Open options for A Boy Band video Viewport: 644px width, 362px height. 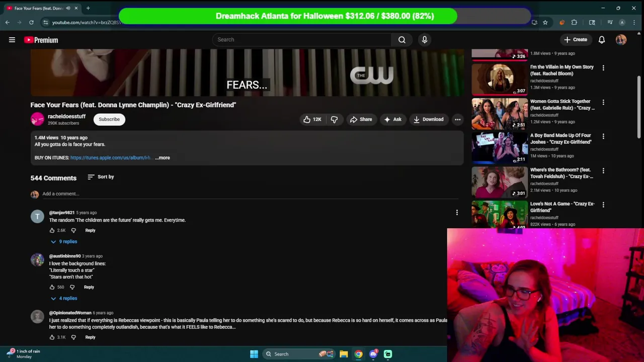(x=603, y=136)
